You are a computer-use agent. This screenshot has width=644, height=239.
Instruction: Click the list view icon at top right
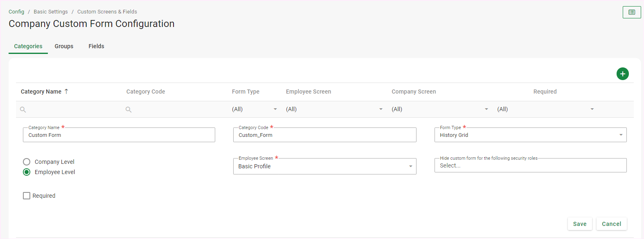click(x=632, y=12)
